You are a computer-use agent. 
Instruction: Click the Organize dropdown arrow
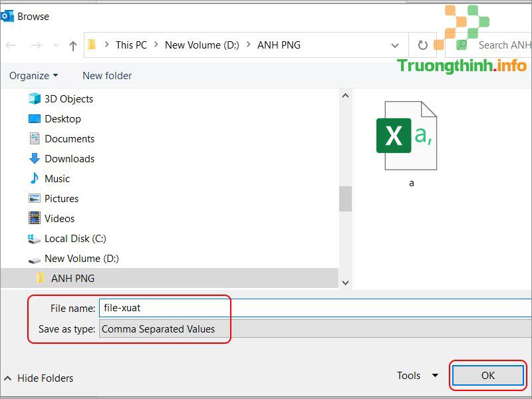pos(55,75)
